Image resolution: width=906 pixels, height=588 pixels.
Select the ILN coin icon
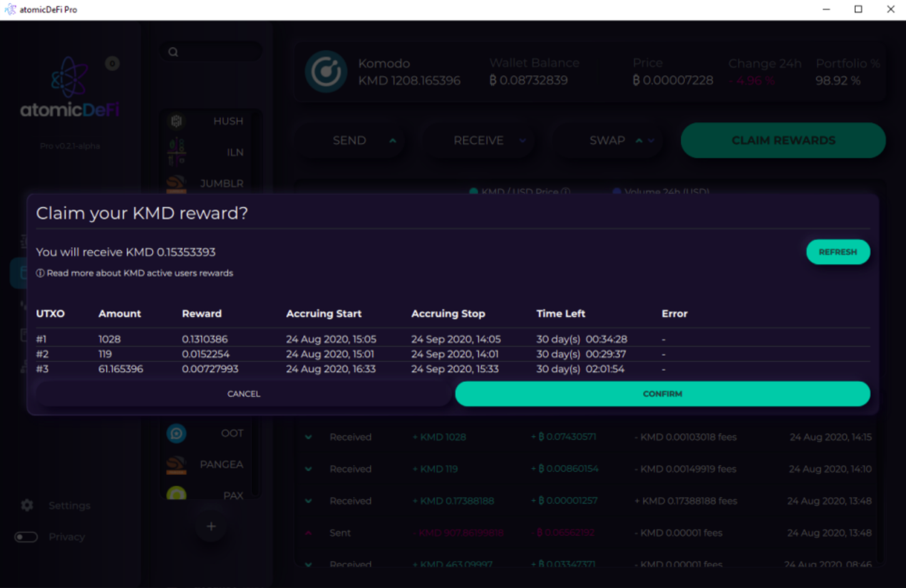177,152
